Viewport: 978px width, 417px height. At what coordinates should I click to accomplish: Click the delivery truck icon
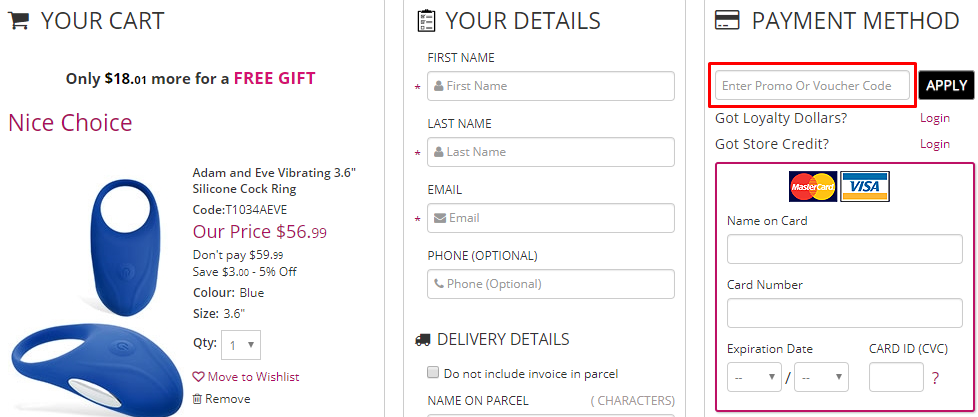423,340
